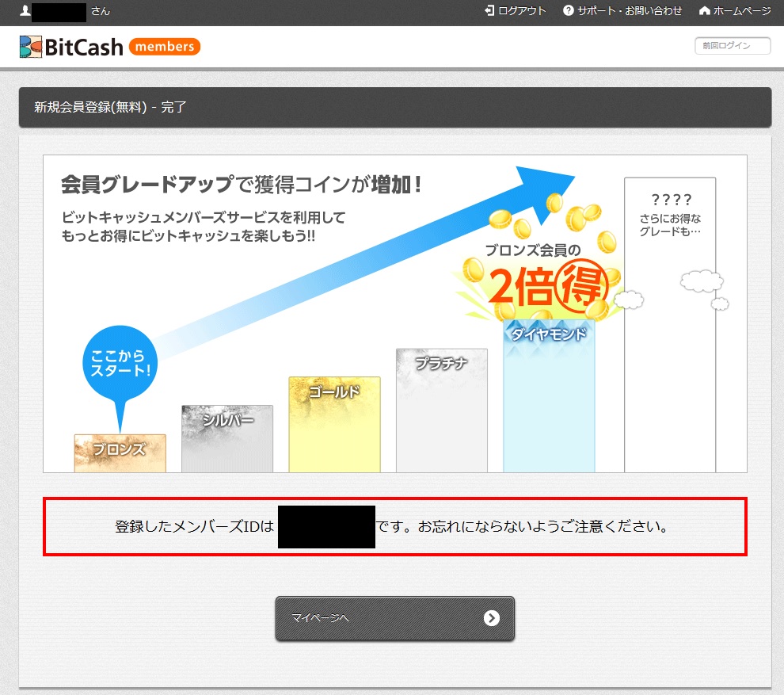Go to ホームページ link
784x695 pixels.
click(x=742, y=11)
